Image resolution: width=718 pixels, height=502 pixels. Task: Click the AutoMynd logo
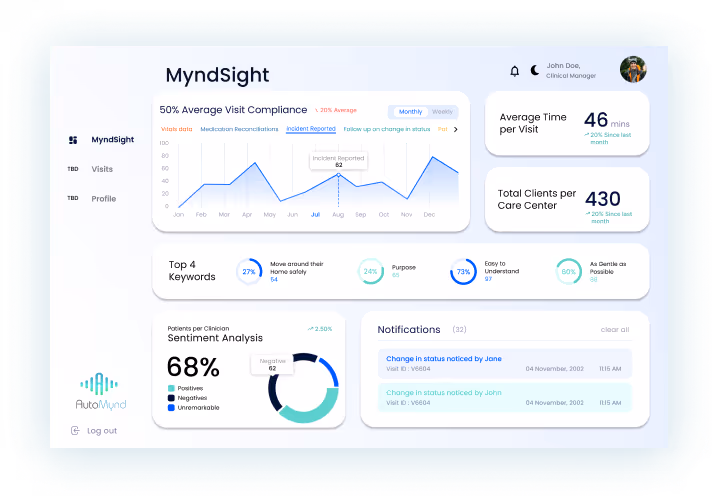pyautogui.click(x=100, y=391)
